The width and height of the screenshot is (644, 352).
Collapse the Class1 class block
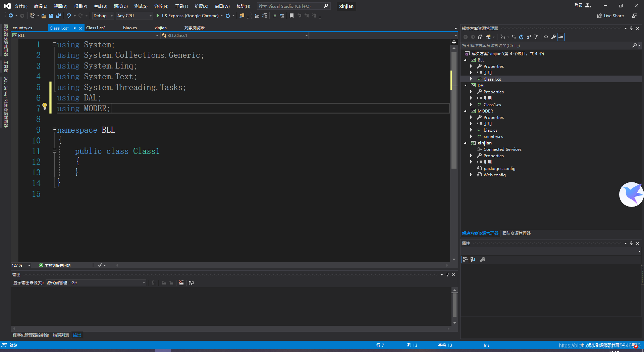point(54,151)
